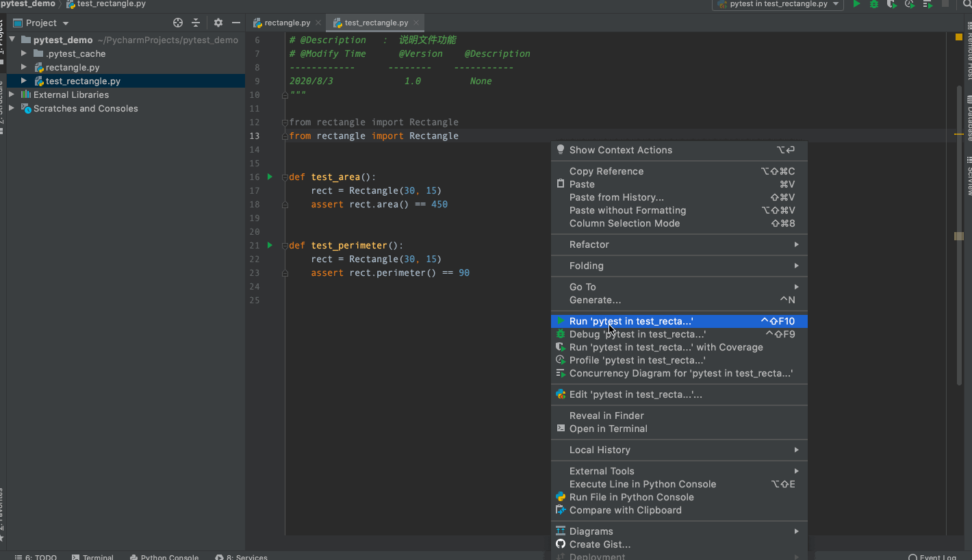Click the locate-in-project crosshair icon

(178, 23)
